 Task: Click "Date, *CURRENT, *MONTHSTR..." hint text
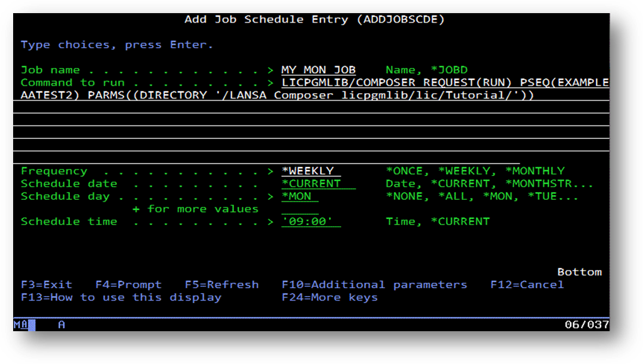490,184
